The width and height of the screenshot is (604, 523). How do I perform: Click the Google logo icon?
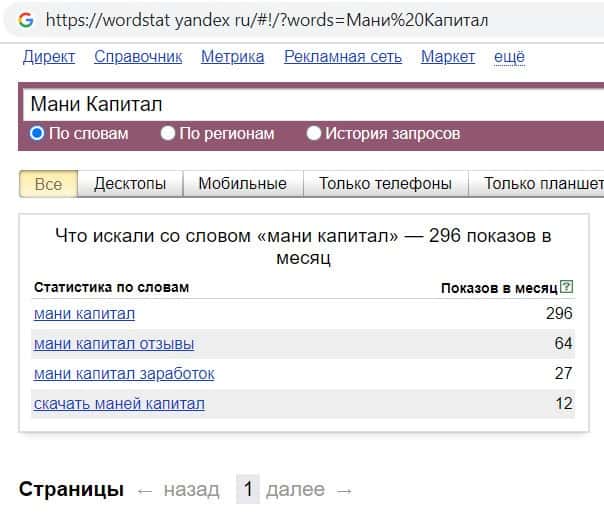26,20
